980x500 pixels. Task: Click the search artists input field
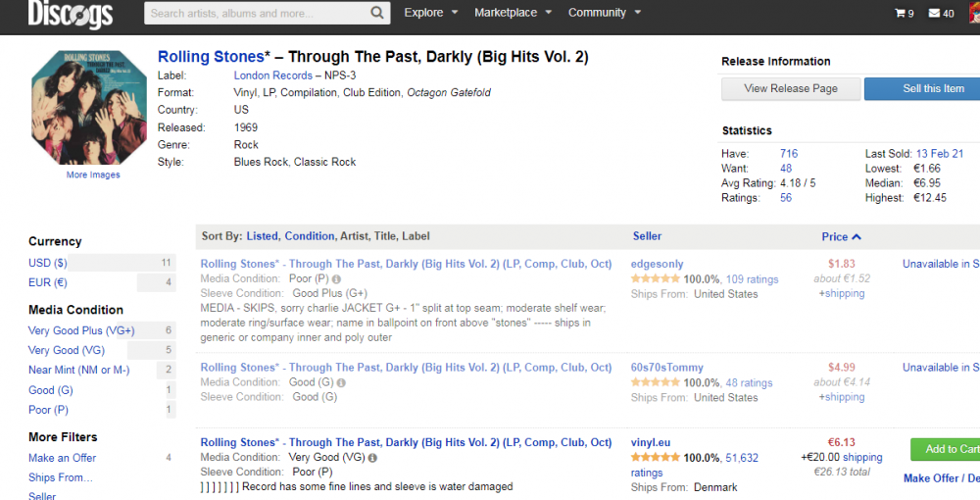click(257, 14)
